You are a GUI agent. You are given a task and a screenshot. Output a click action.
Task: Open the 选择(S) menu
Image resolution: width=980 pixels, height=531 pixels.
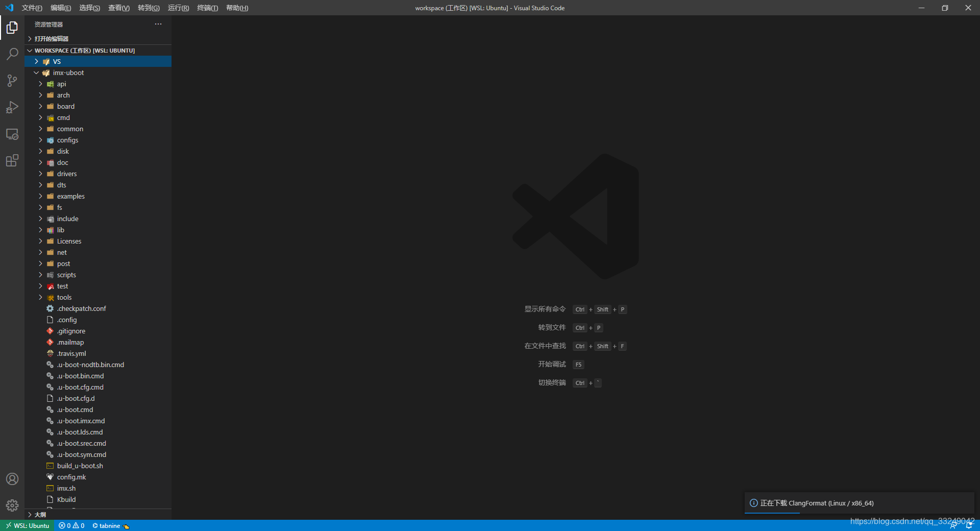coord(90,8)
